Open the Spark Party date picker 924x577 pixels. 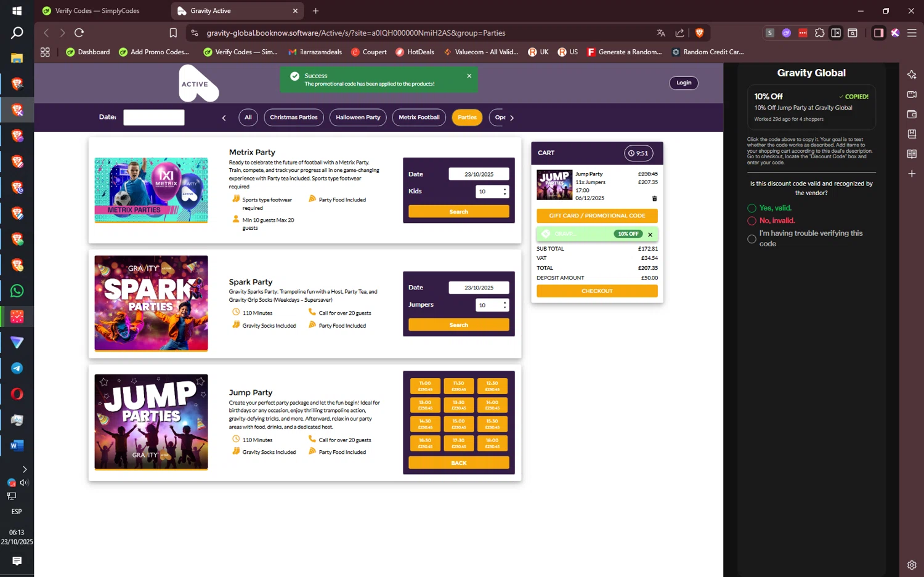coord(479,288)
